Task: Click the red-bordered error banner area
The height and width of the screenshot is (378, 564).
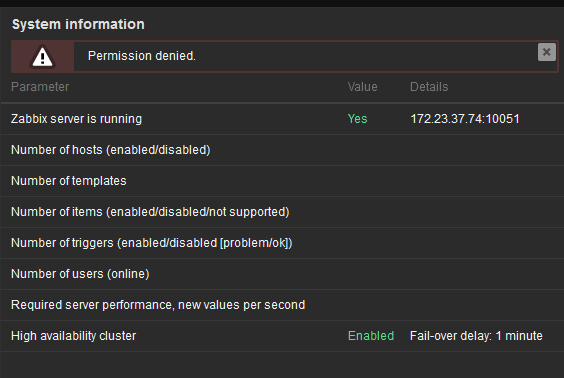Action: tap(285, 56)
